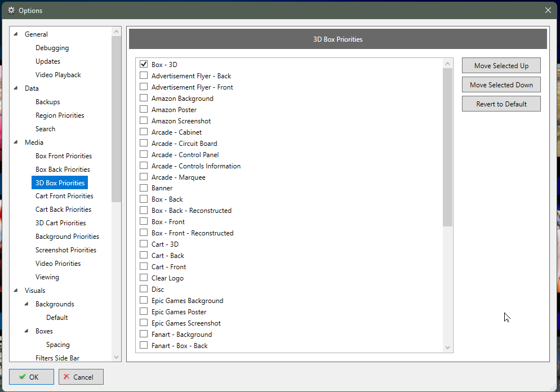The height and width of the screenshot is (392, 560).
Task: Close the Options dialog window
Action: (x=548, y=10)
